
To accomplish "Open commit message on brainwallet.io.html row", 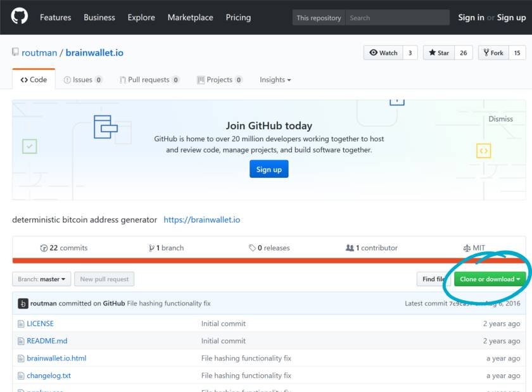I will click(x=246, y=358).
